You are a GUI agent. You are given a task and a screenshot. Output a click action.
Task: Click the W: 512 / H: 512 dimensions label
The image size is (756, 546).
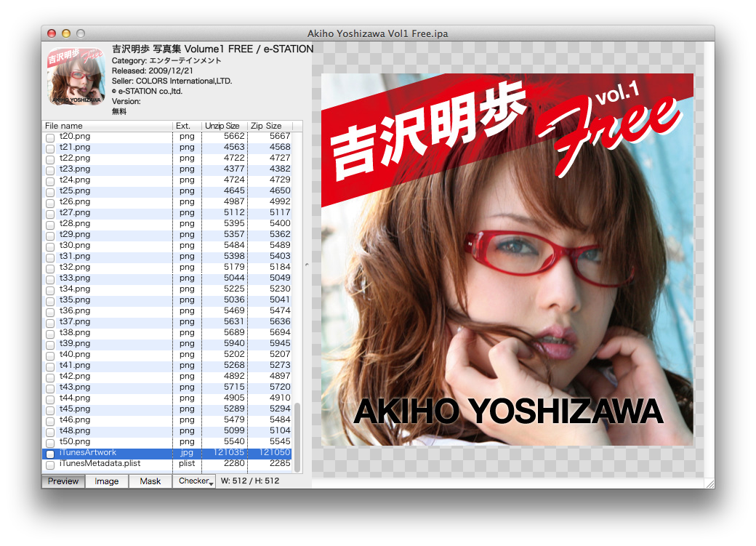(x=250, y=481)
